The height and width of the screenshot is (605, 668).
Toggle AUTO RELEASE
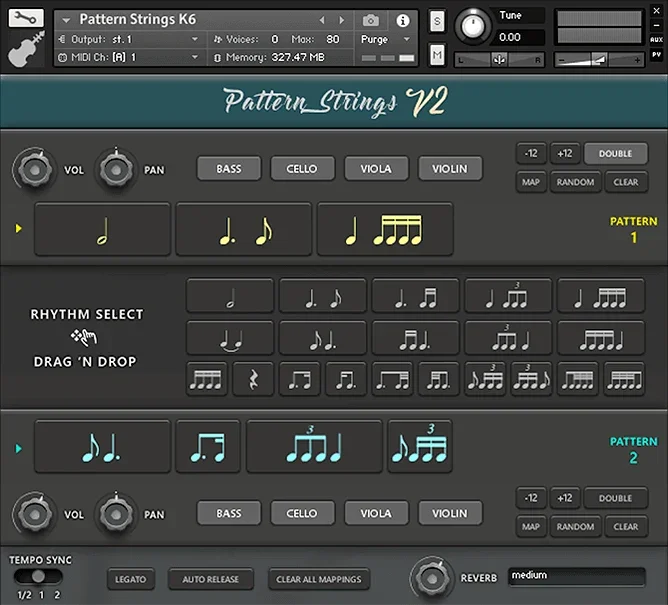tap(210, 579)
